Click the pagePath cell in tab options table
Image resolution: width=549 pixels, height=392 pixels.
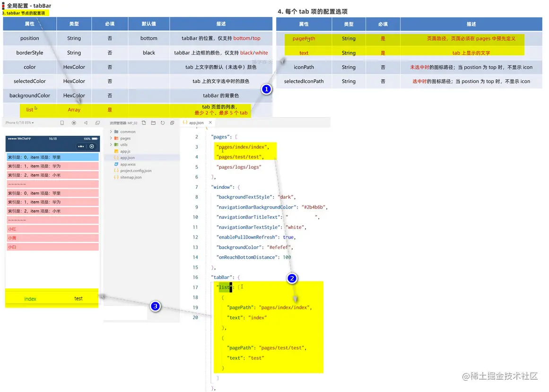tap(304, 38)
